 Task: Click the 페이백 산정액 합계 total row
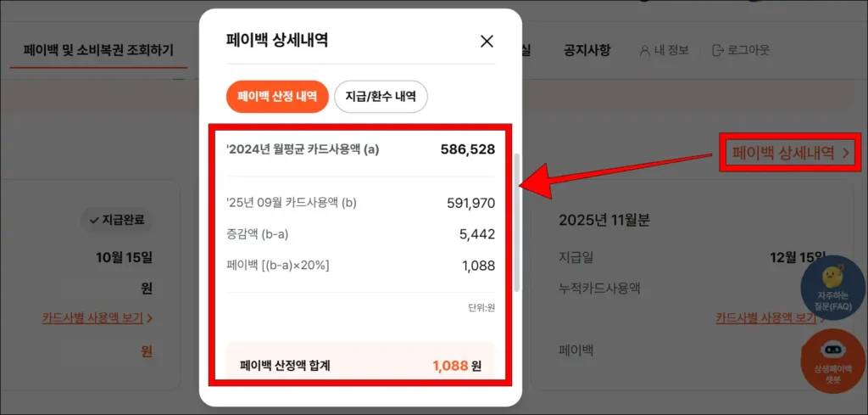[x=360, y=366]
